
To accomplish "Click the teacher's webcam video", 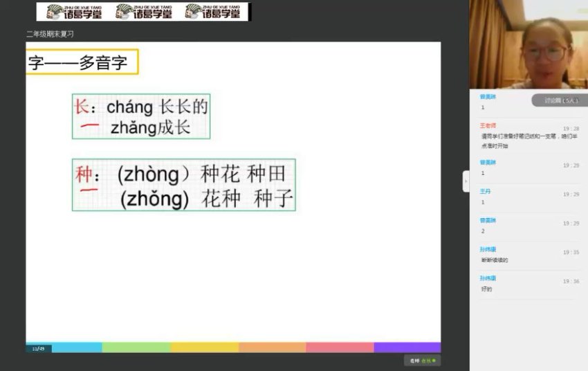I will tap(529, 44).
